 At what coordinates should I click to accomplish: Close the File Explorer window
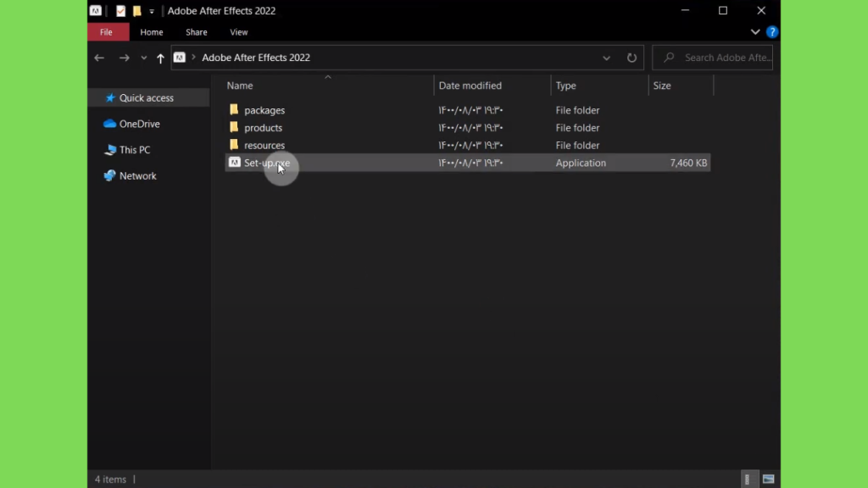[x=761, y=10]
